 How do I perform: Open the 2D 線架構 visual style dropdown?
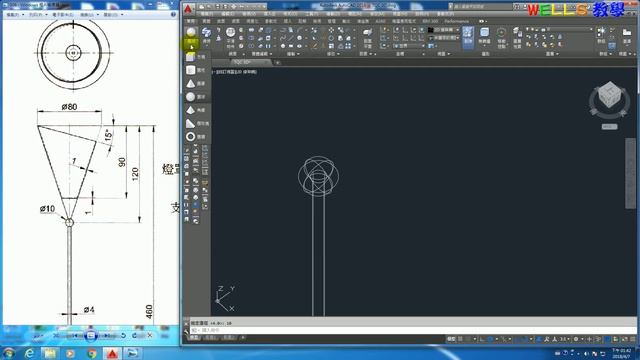pyautogui.click(x=443, y=30)
